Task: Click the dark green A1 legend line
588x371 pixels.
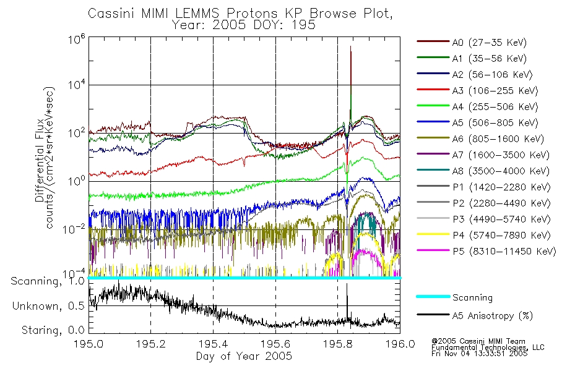Action: pyautogui.click(x=433, y=58)
